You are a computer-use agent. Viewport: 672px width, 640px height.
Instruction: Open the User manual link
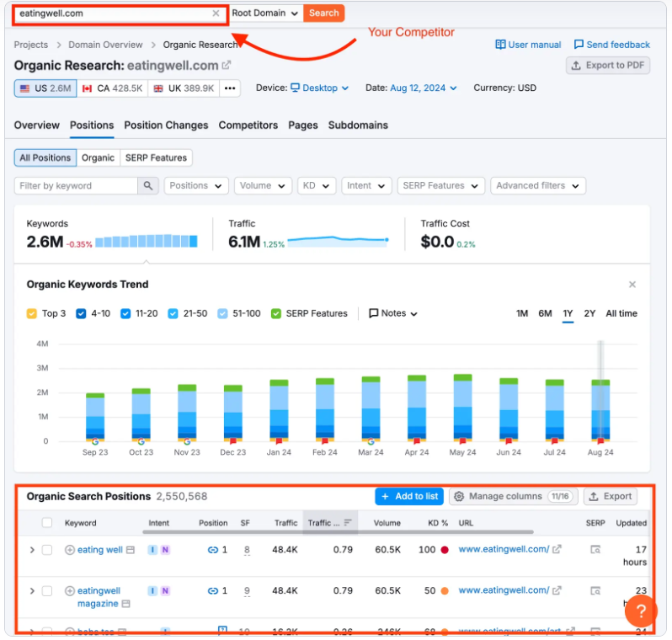[x=528, y=45]
